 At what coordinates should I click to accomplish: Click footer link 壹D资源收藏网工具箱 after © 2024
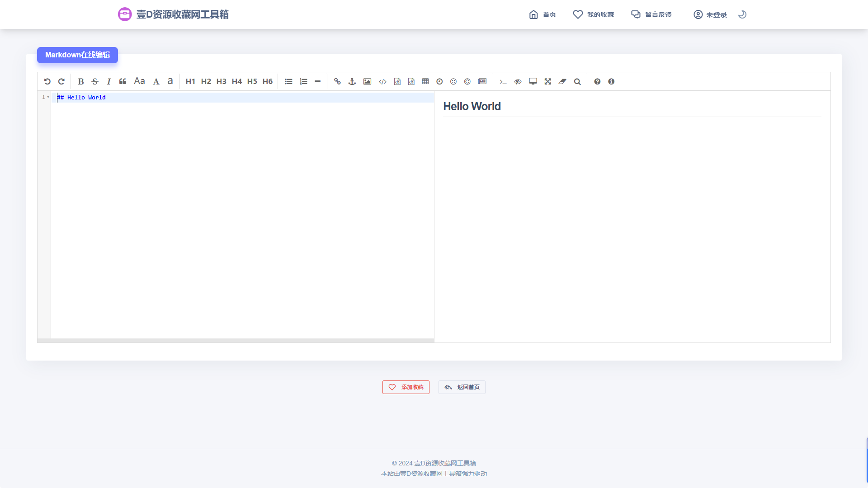click(x=445, y=463)
